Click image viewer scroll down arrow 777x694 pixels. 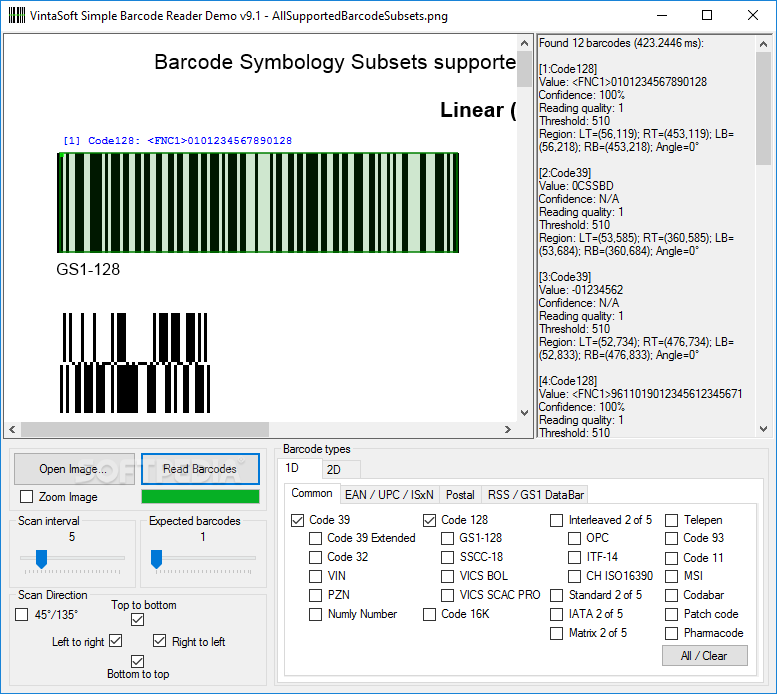pyautogui.click(x=524, y=413)
